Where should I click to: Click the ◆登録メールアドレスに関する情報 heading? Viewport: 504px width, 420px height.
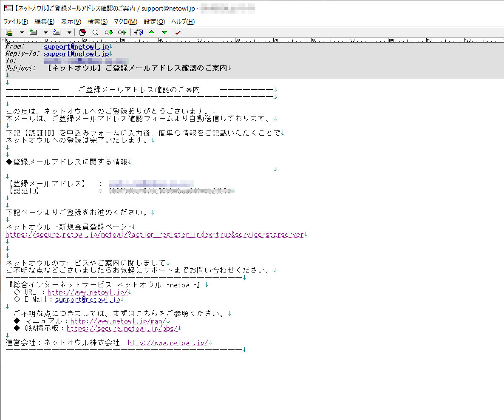(67, 162)
